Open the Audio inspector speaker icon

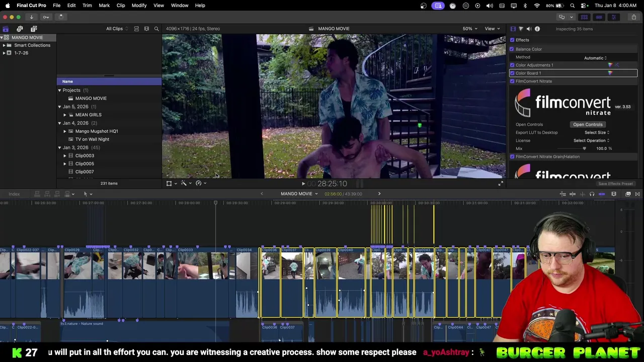coord(529,29)
